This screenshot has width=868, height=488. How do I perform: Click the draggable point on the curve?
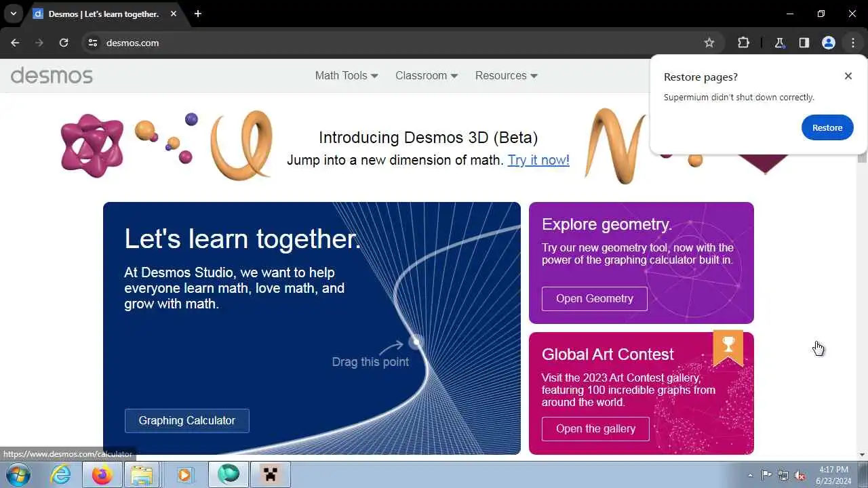pyautogui.click(x=416, y=342)
